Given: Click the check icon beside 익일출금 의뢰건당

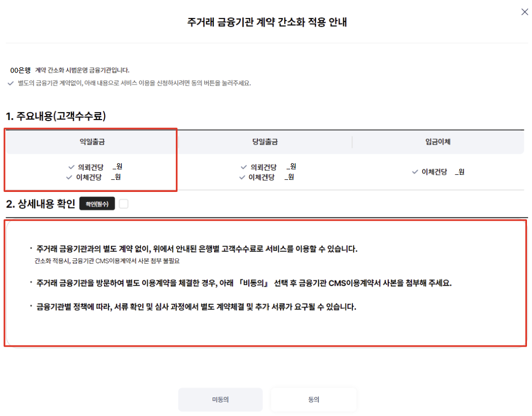Looking at the screenshot, I should pos(71,167).
